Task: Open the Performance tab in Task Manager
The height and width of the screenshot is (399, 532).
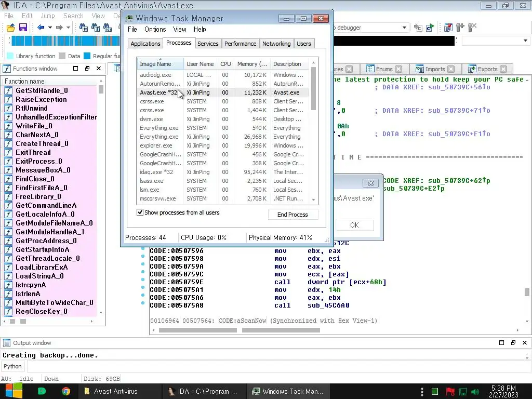Action: point(240,44)
